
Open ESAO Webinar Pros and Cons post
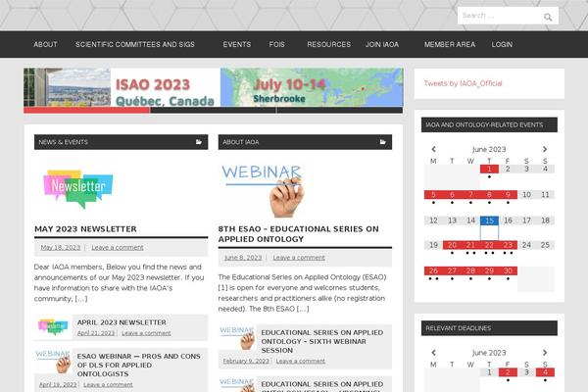[139, 365]
